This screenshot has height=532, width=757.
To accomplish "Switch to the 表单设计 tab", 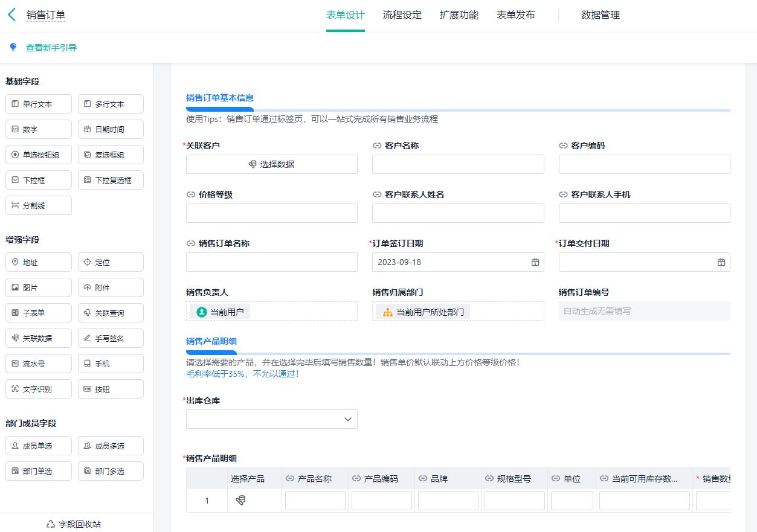I will point(346,15).
